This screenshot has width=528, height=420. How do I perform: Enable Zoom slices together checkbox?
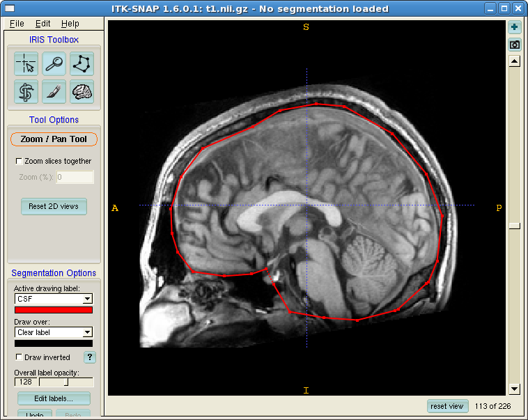[19, 162]
